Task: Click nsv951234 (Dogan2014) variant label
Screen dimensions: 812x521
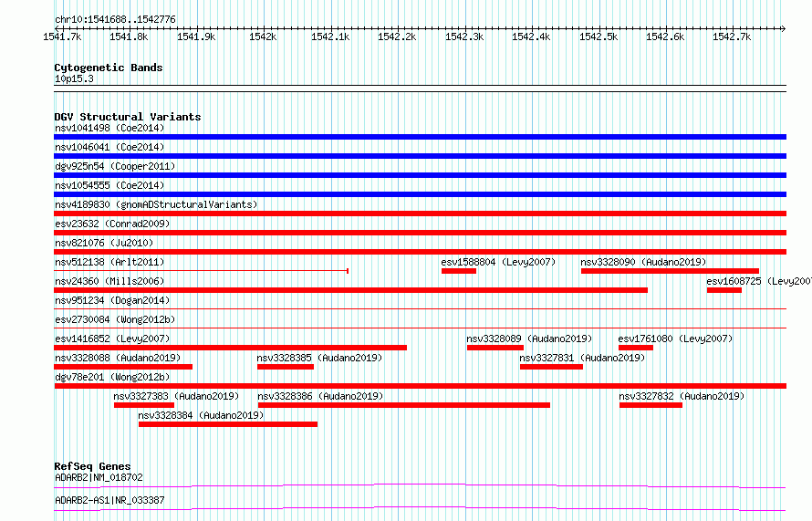Action: [x=112, y=300]
